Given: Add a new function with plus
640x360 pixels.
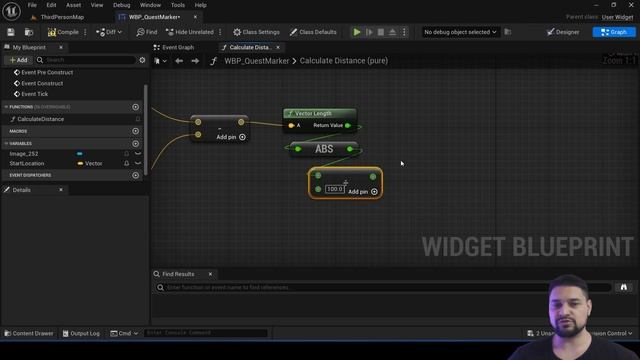Looking at the screenshot, I should pyautogui.click(x=136, y=107).
